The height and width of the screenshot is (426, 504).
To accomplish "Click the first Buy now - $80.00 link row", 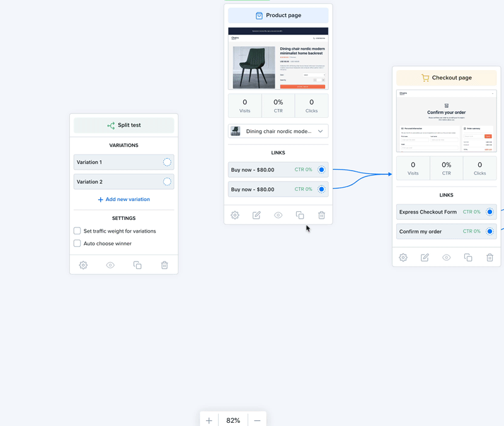I will [x=278, y=170].
